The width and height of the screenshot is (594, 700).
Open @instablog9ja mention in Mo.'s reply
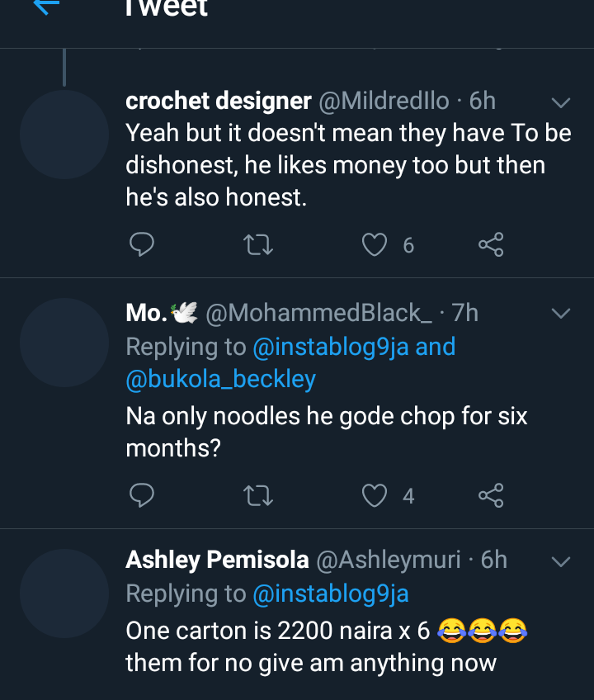[331, 347]
